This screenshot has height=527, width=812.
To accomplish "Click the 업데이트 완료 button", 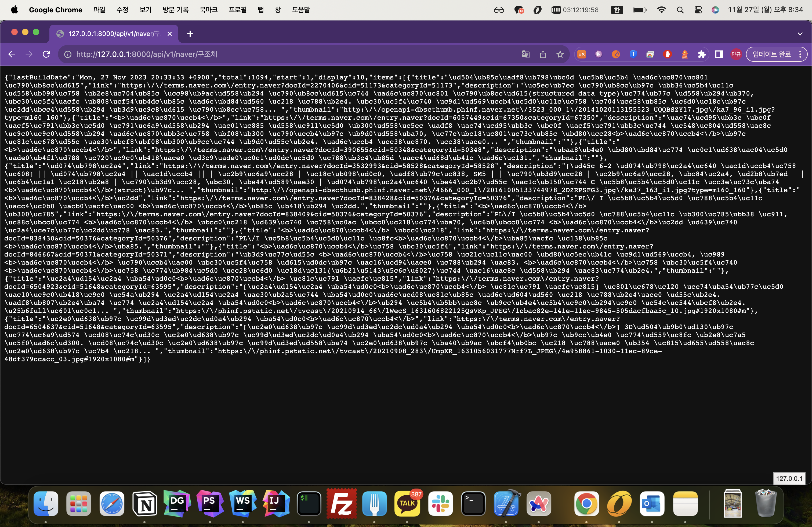I will coord(771,54).
